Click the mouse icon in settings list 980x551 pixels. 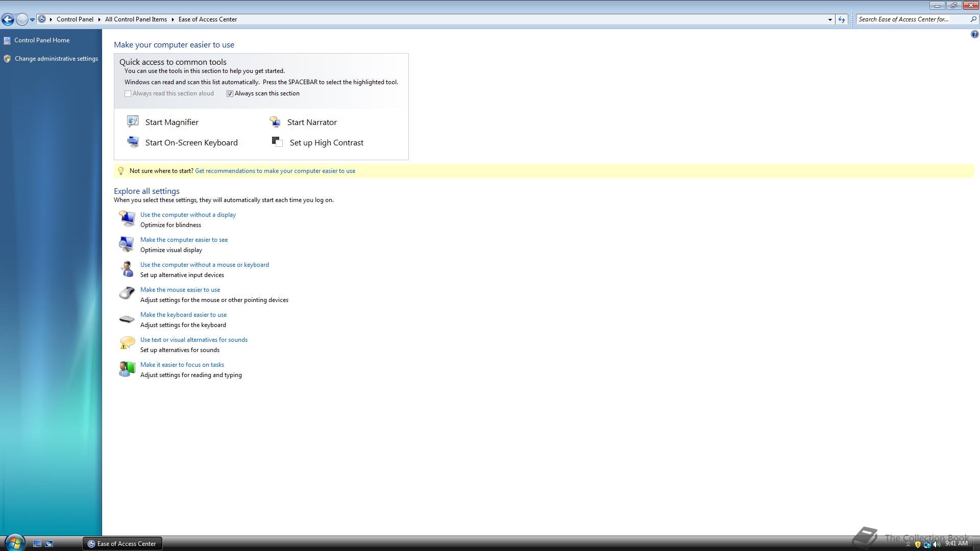pyautogui.click(x=127, y=293)
